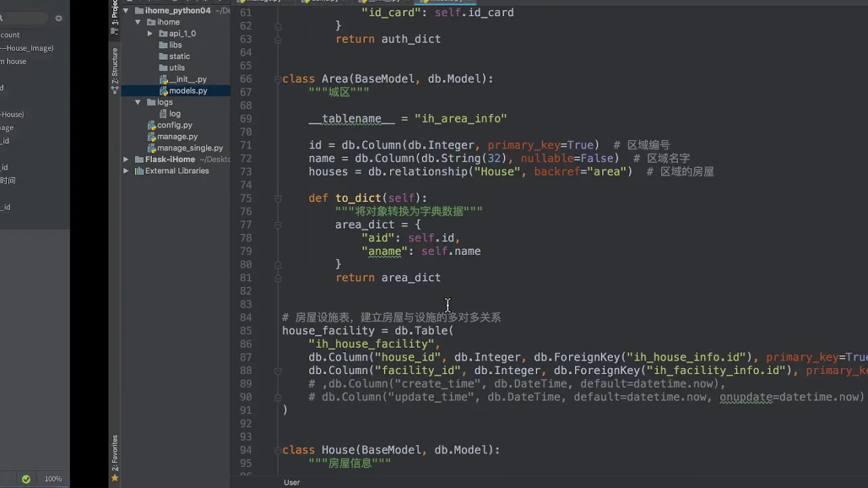
Task: Click green checkmark status icon in left window
Action: click(x=26, y=479)
